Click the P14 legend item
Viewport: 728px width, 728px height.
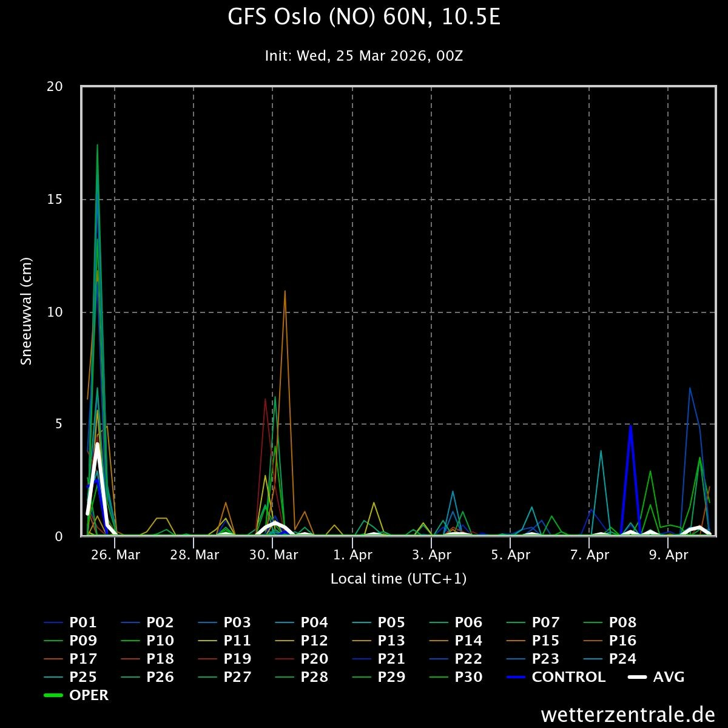[x=456, y=641]
